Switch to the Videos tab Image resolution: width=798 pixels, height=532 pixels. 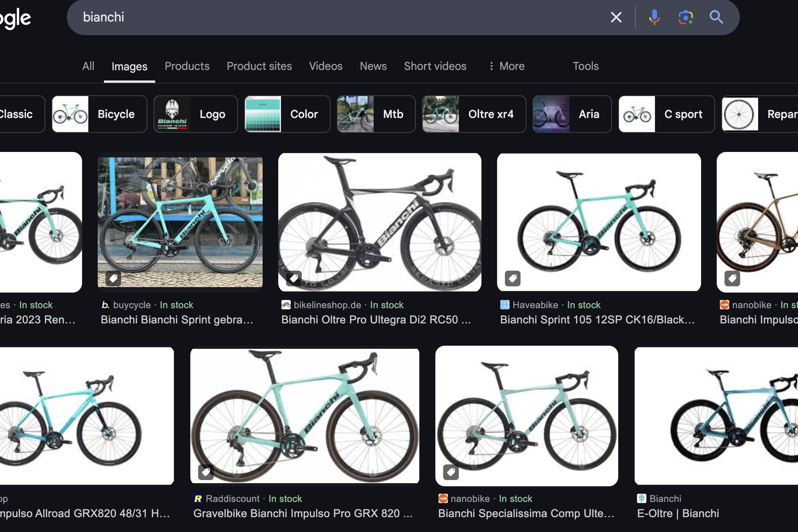coord(326,66)
